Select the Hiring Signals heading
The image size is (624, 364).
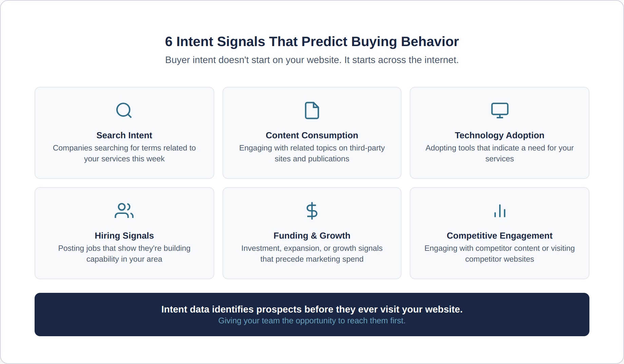tap(124, 236)
